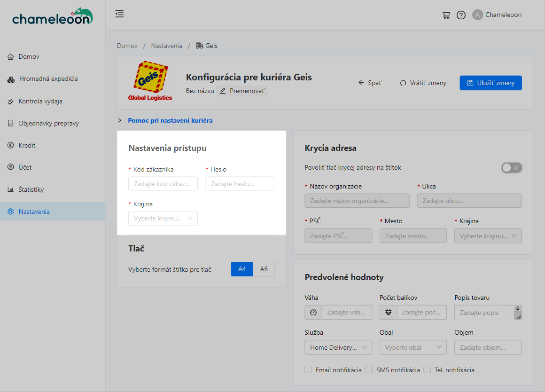Click the Chameleoon logo
This screenshot has height=392, width=545.
52,17
